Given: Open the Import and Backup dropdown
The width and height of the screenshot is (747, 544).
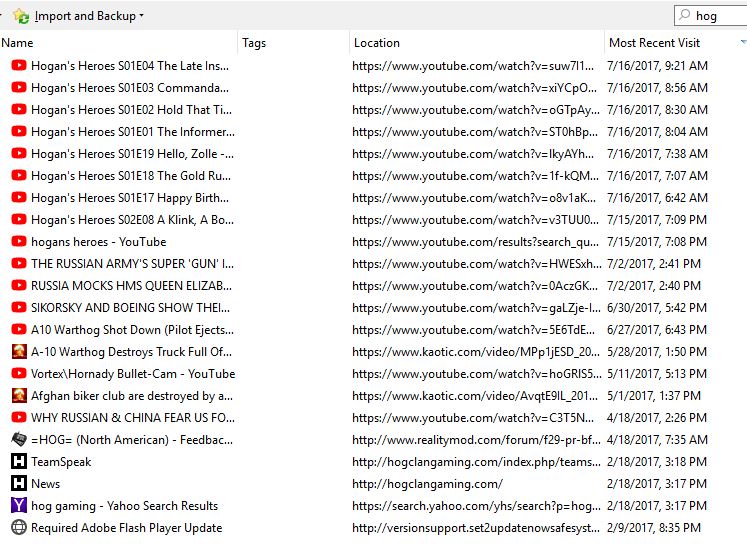Looking at the screenshot, I should point(79,16).
